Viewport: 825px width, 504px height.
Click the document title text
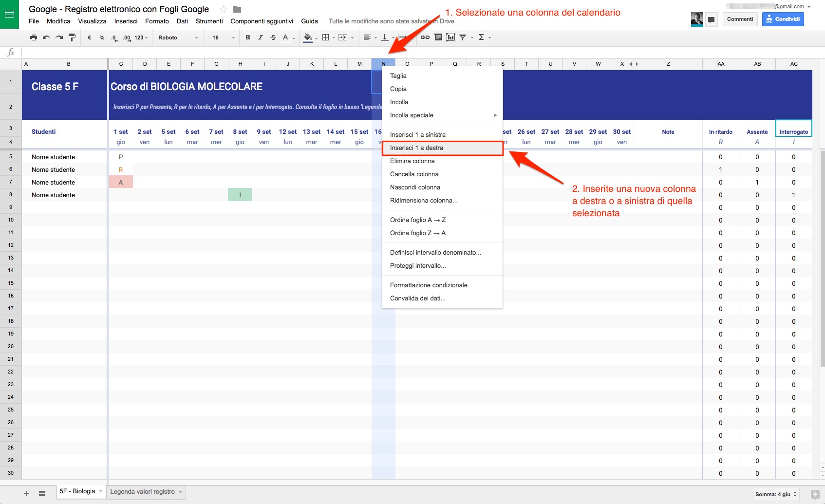119,9
